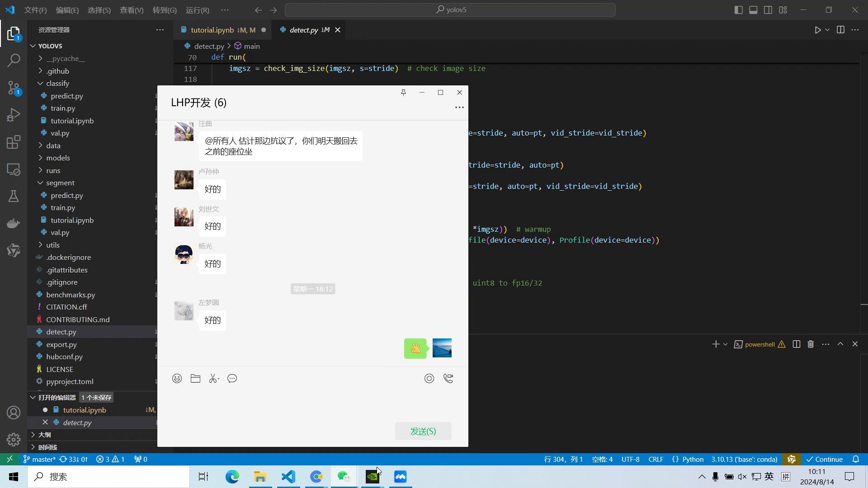
Task: Expand the classify folder in sidebar
Action: tap(40, 83)
